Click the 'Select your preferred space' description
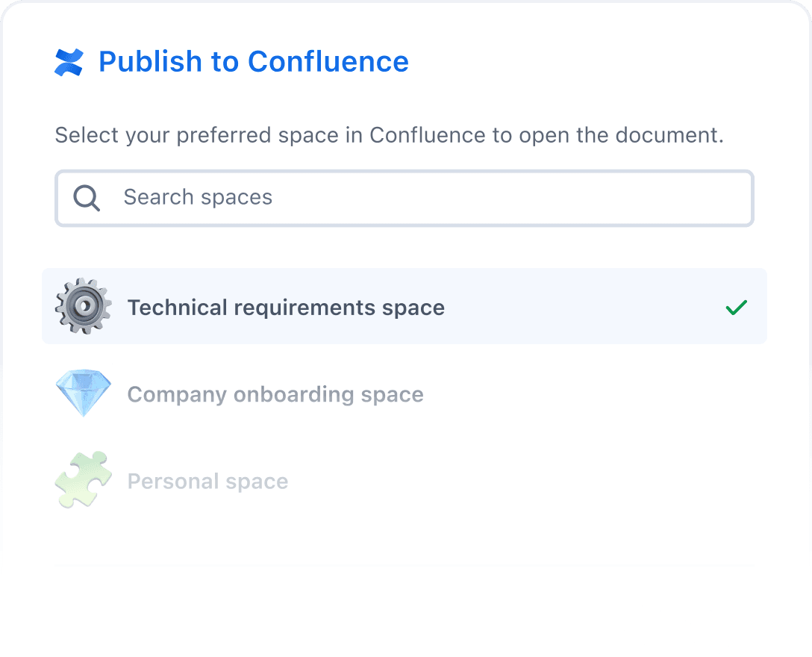Screen dimensions: 812x657 [x=389, y=136]
